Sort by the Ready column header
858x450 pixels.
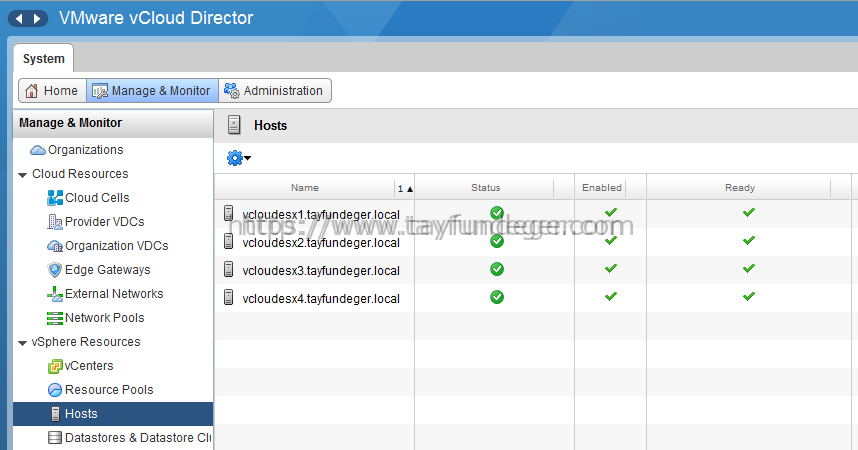(x=740, y=188)
